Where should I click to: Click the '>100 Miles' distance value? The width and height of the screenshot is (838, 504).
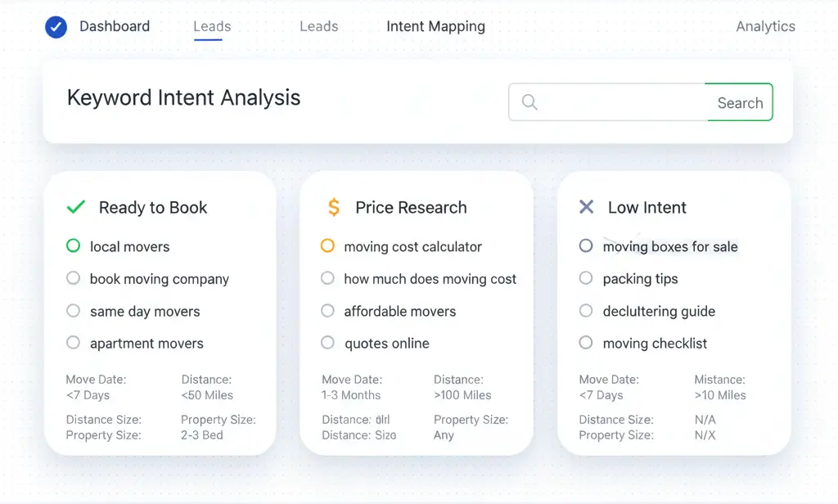(x=462, y=395)
